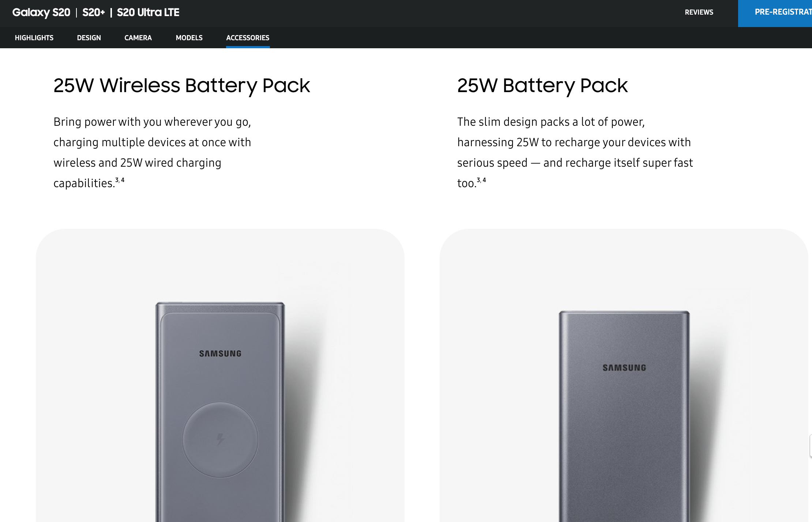The width and height of the screenshot is (812, 522).
Task: Select S20+ in the header title
Action: click(x=94, y=12)
